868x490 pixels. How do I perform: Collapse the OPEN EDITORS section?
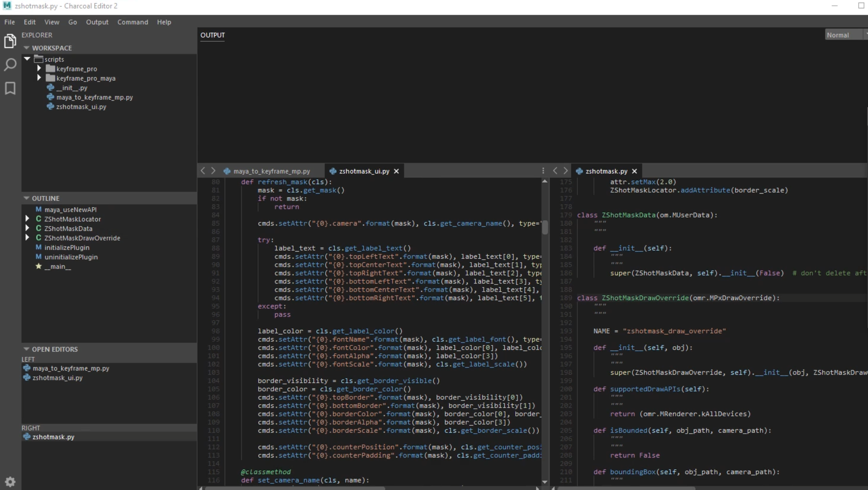27,349
